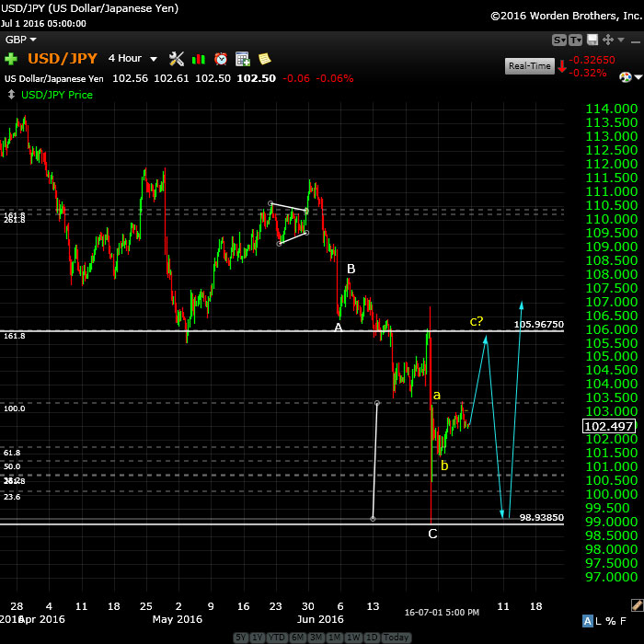Screen dimensions: 644x644
Task: Click the yellow c? wave label
Action: pyautogui.click(x=477, y=321)
